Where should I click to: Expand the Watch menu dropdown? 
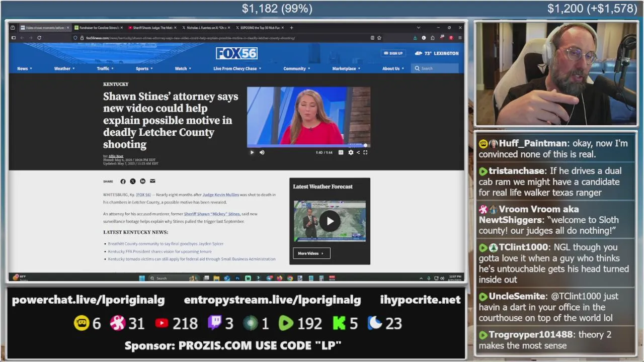[x=183, y=68]
